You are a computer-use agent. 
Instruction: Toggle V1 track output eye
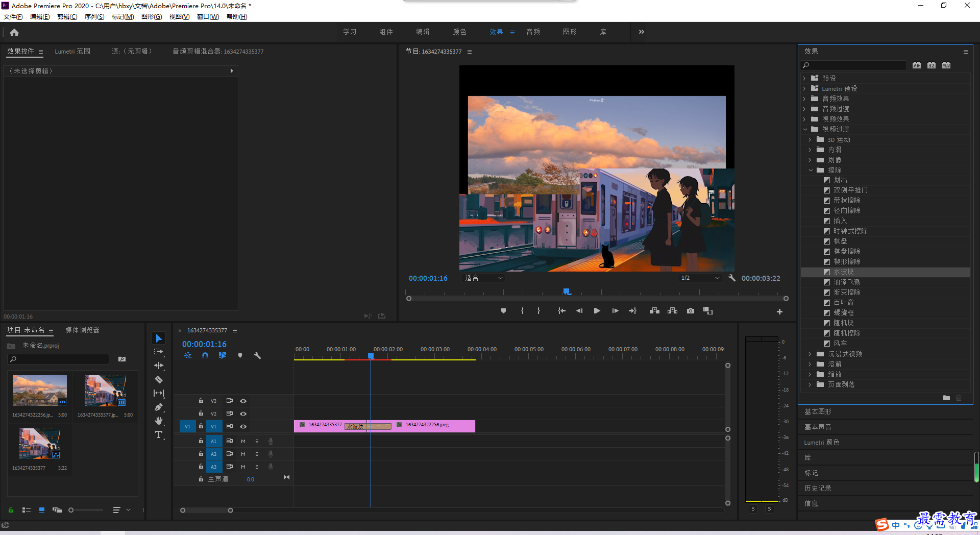coord(243,426)
